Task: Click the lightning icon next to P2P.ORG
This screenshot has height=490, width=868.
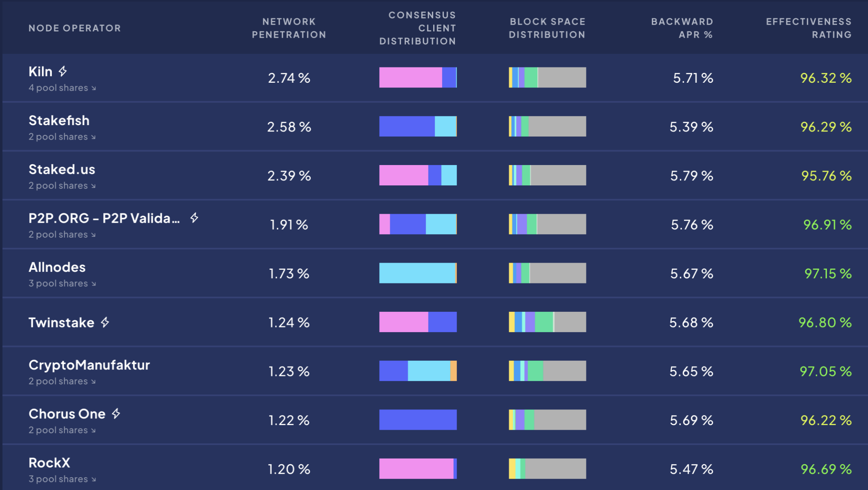Action: coord(194,218)
